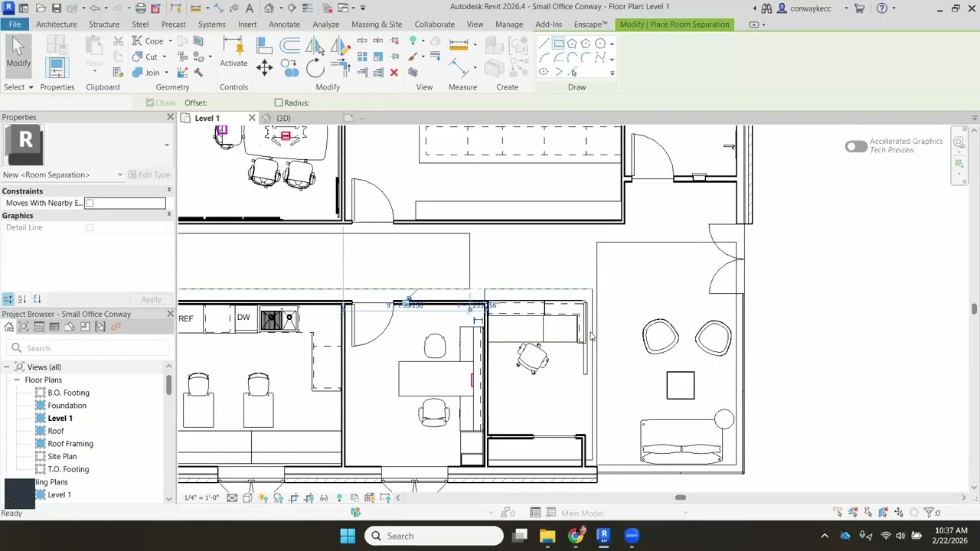
Task: Switch to the Manage ribbon tab
Action: pos(509,24)
